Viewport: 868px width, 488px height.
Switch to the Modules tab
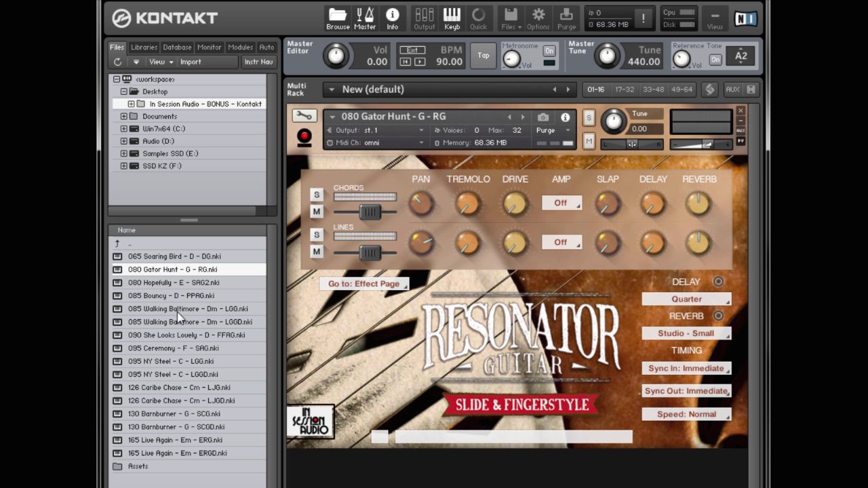[x=240, y=47]
